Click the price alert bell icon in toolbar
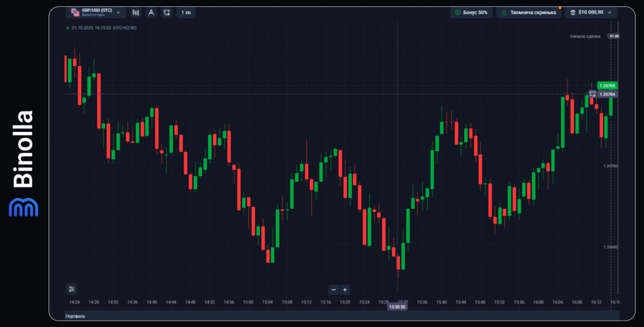This screenshot has width=644, height=327. click(x=167, y=13)
